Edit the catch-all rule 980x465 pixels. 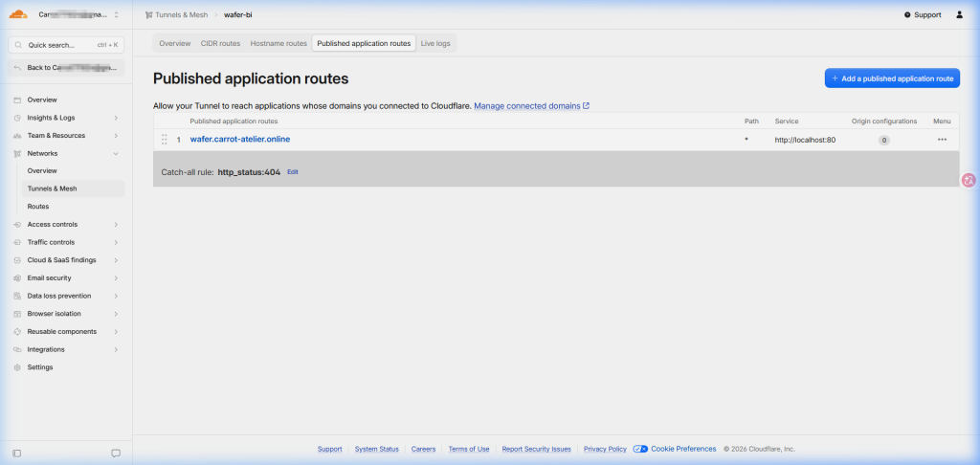(293, 172)
